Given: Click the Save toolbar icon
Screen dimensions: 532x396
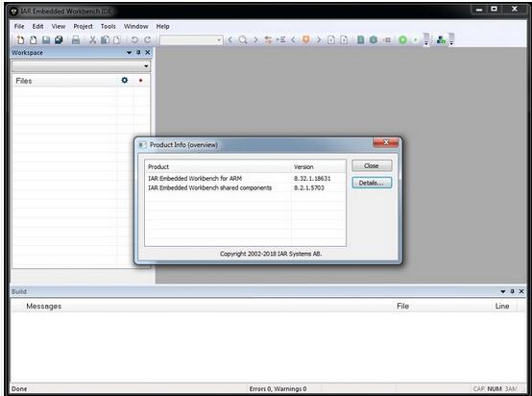Looking at the screenshot, I should point(46,40).
